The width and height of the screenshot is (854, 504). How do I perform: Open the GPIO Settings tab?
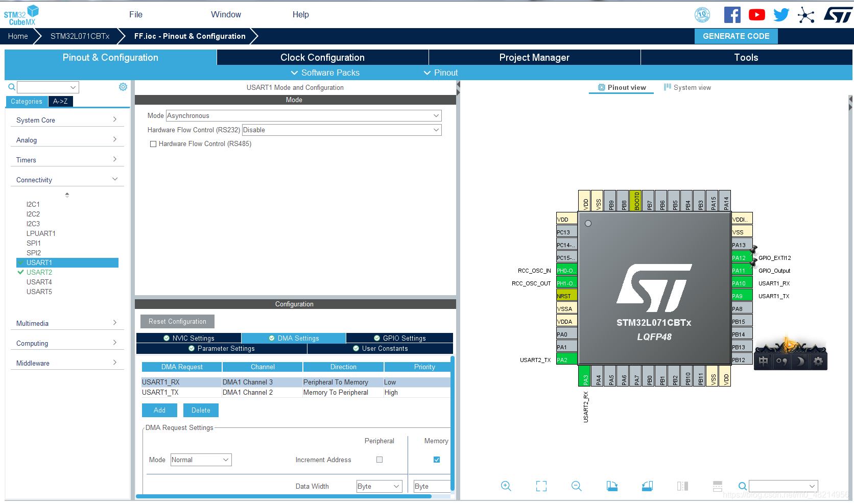pyautogui.click(x=399, y=338)
